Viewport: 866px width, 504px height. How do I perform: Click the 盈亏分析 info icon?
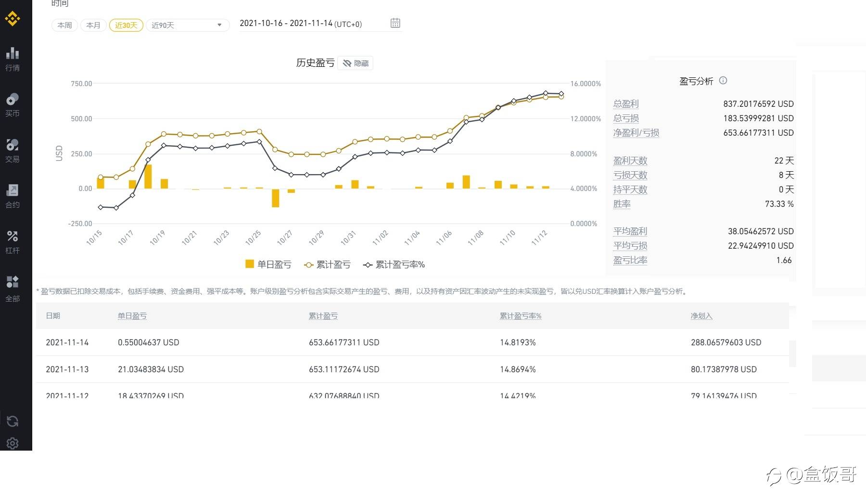point(723,80)
